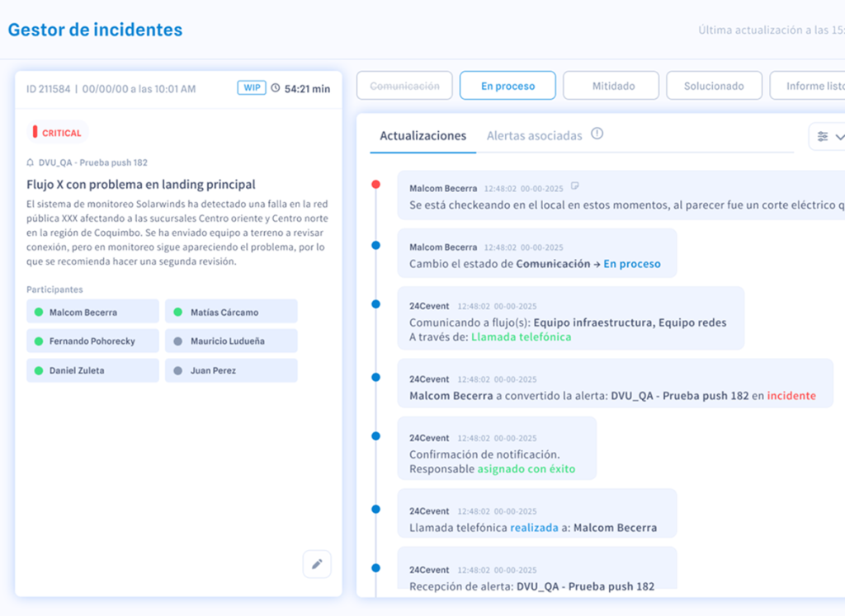Click the pencil edit icon on incident card
This screenshot has width=845, height=616.
pyautogui.click(x=317, y=564)
